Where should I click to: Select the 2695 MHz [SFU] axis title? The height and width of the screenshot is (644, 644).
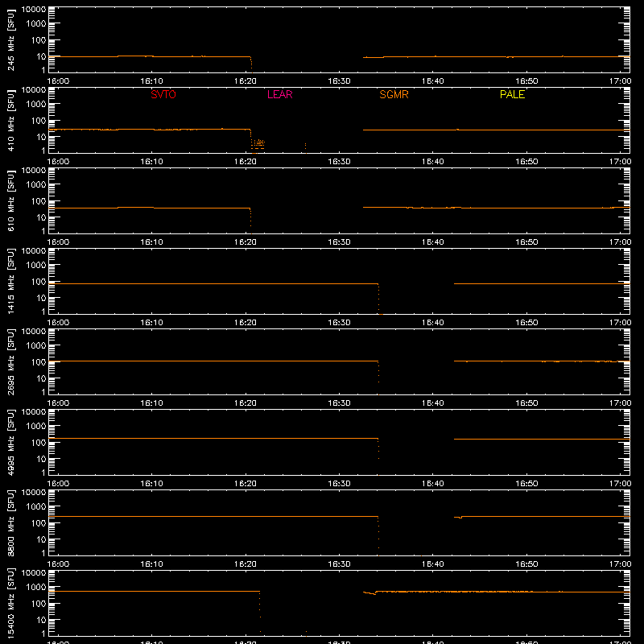tap(10, 361)
